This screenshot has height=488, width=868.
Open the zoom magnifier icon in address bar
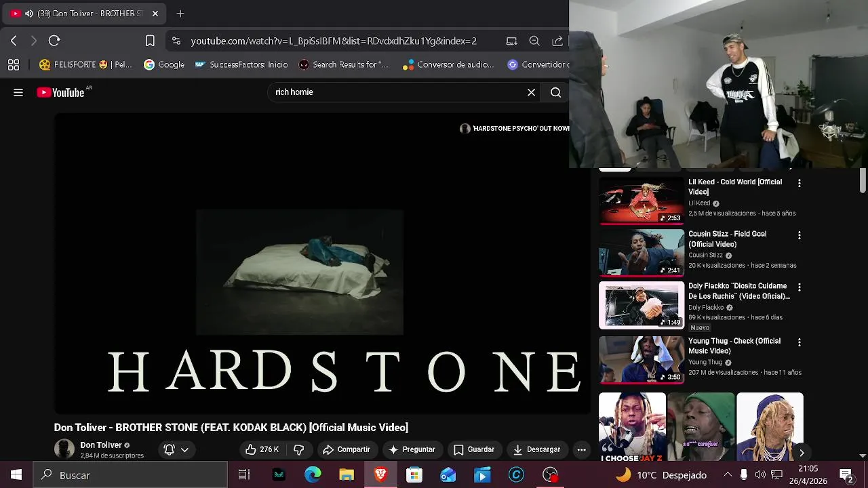(534, 41)
